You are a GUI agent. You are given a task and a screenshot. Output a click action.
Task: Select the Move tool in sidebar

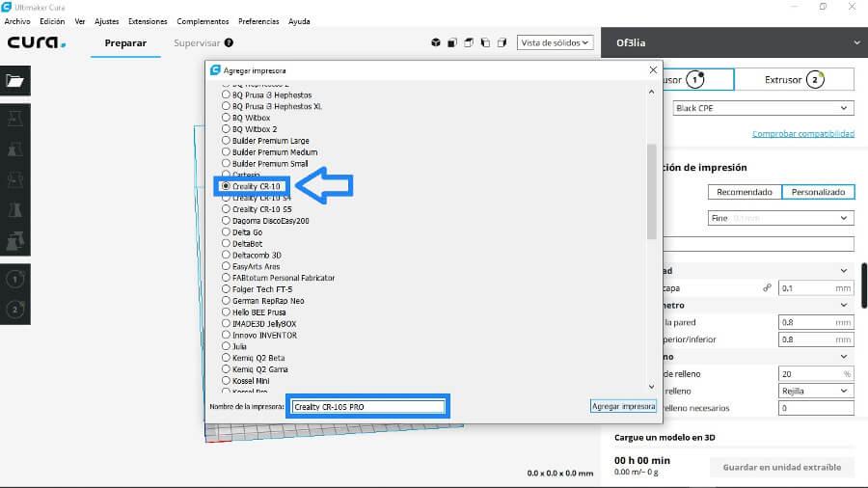pos(14,119)
